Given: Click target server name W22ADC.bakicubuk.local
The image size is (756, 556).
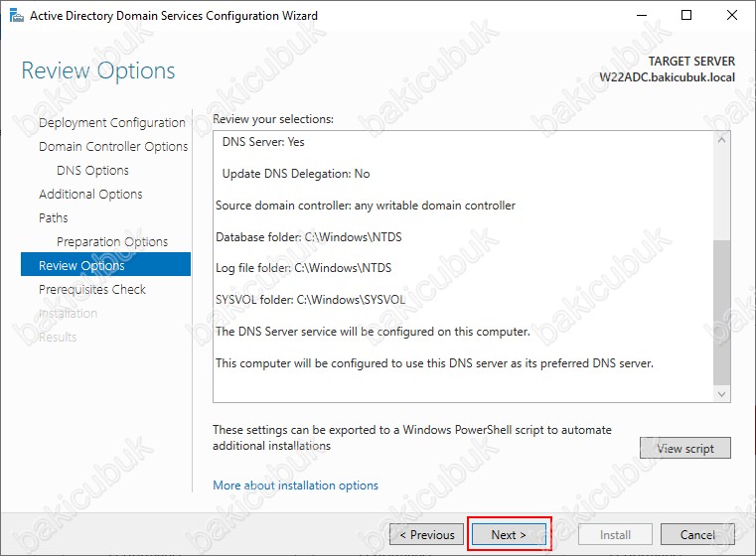Looking at the screenshot, I should [x=668, y=77].
